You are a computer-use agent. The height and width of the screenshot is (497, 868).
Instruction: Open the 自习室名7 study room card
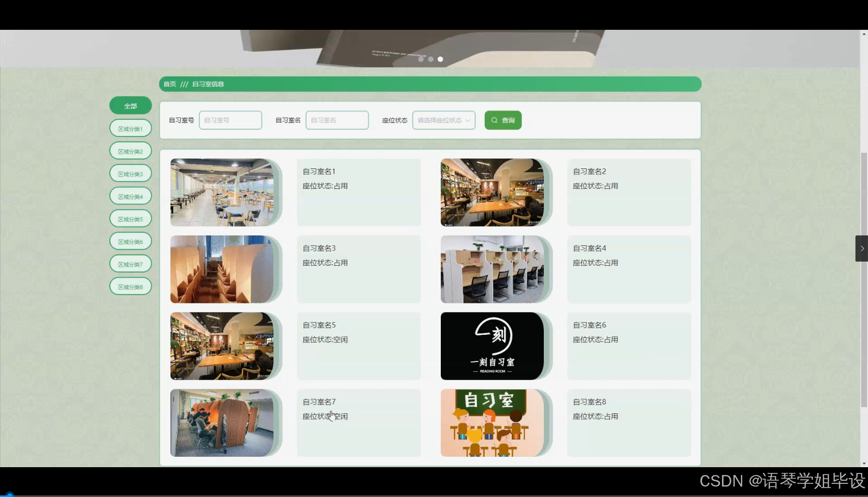pos(358,423)
